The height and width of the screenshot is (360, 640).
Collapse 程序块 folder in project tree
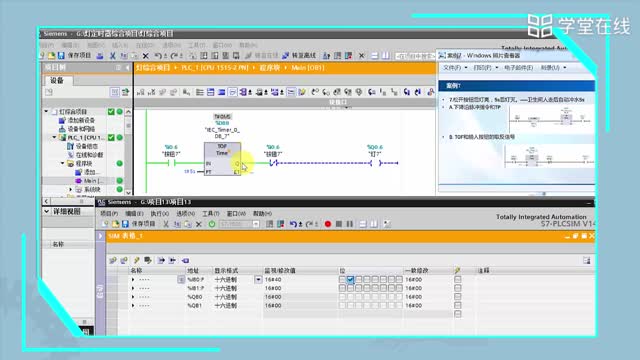coord(62,163)
